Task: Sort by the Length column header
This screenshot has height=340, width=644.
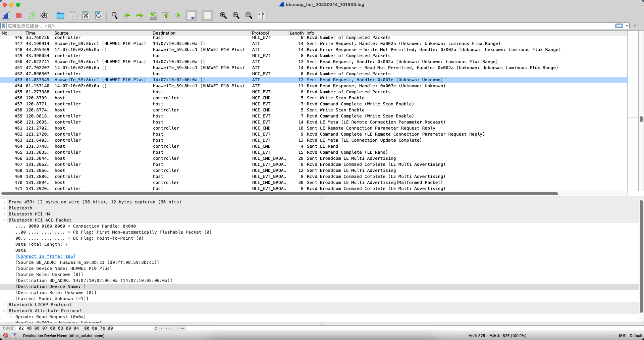Action: point(297,33)
